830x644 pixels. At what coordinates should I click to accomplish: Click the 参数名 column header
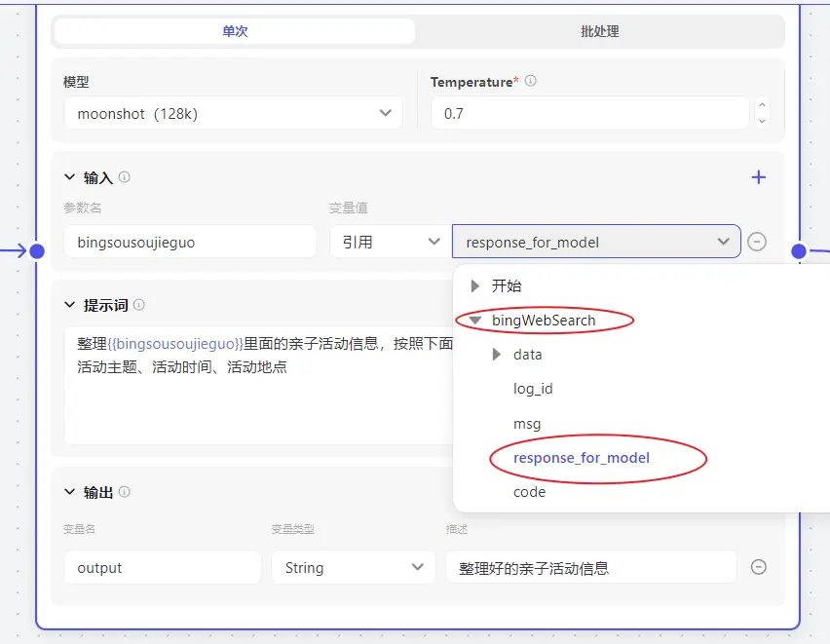[82, 208]
